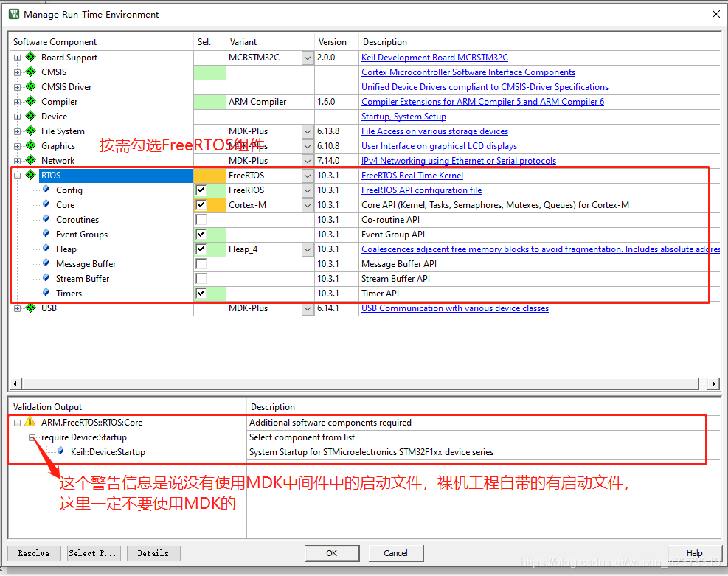The image size is (728, 576).
Task: Click the Device green diamond icon
Action: click(x=31, y=116)
